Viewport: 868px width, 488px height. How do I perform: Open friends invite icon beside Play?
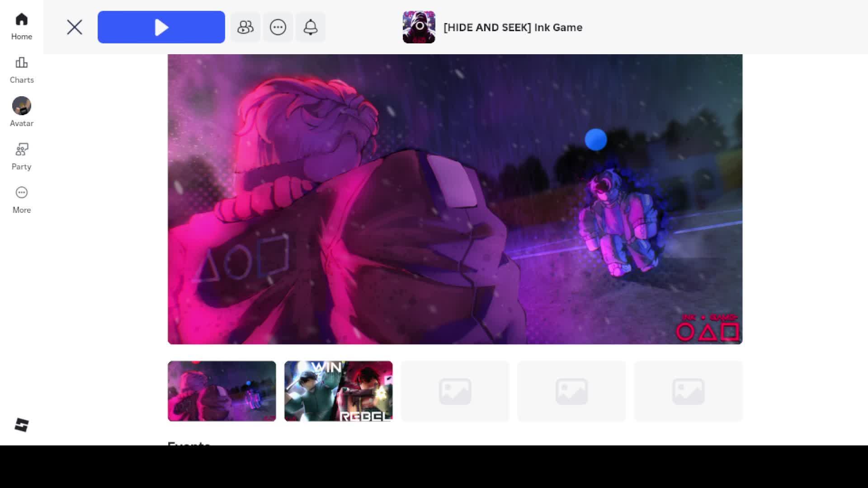point(245,27)
